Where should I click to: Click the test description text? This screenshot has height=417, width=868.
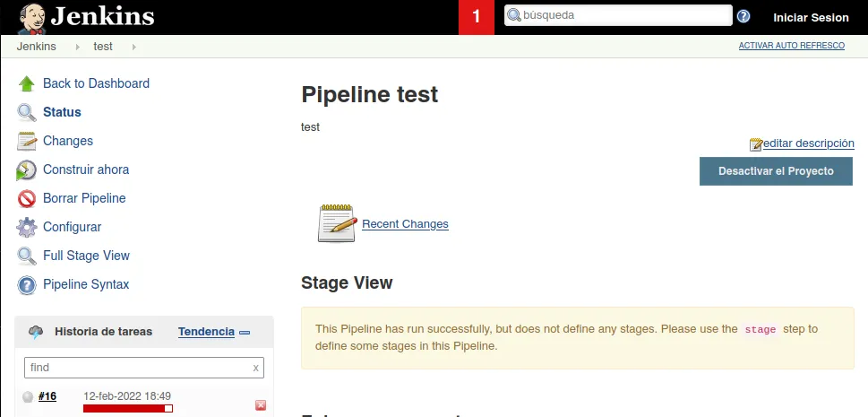(x=311, y=127)
